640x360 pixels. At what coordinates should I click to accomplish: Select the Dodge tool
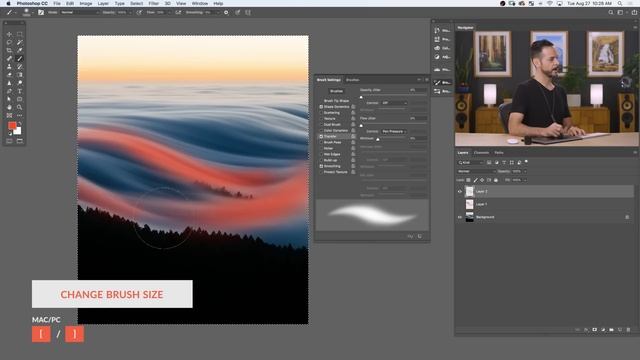[x=20, y=83]
